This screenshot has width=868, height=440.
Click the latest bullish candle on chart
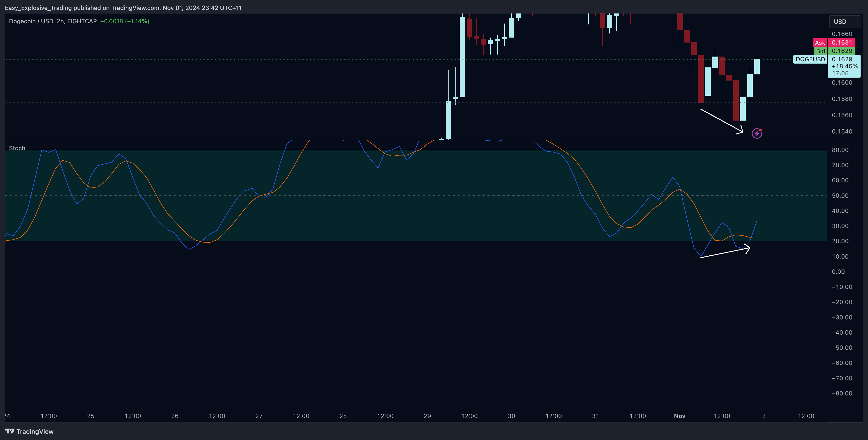[757, 67]
